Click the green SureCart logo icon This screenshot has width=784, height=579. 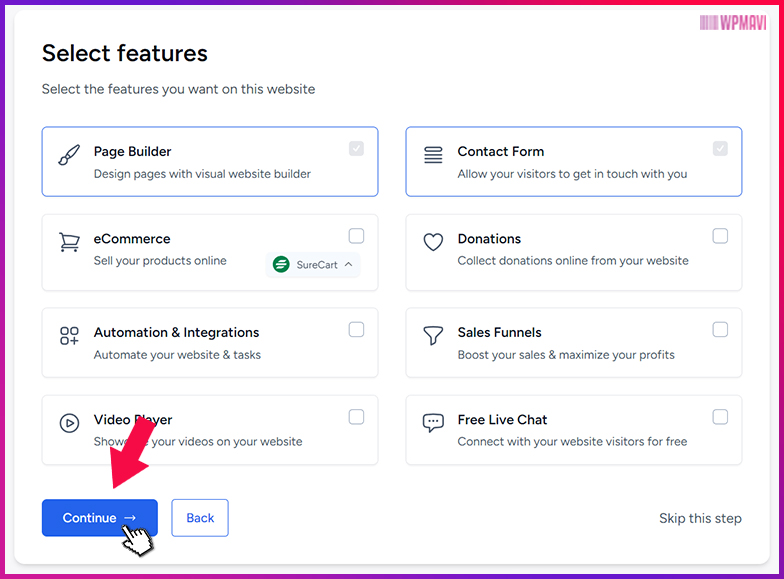point(281,264)
